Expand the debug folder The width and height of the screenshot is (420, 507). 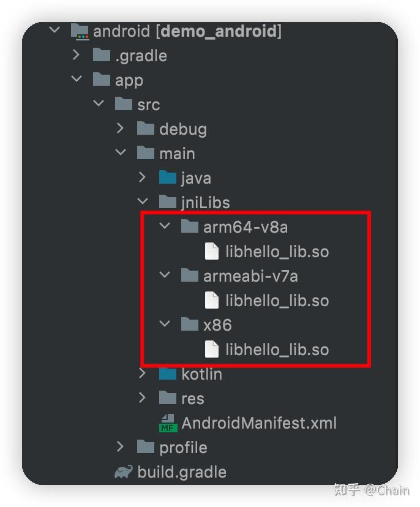pyautogui.click(x=121, y=129)
